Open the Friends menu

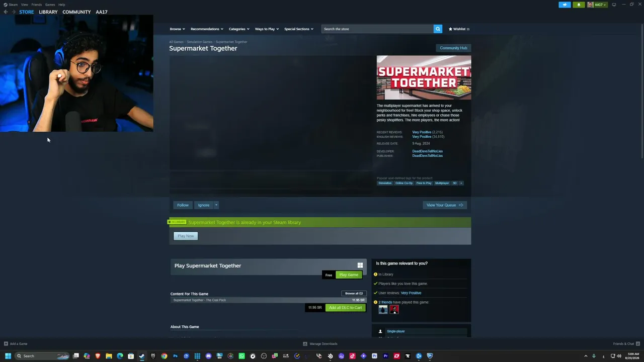37,5
